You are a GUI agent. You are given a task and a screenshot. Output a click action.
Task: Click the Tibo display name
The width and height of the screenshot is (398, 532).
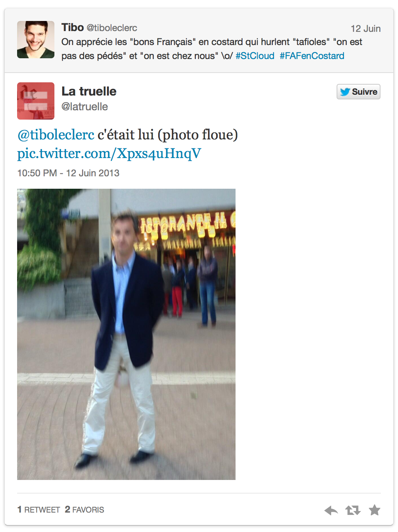pyautogui.click(x=73, y=28)
